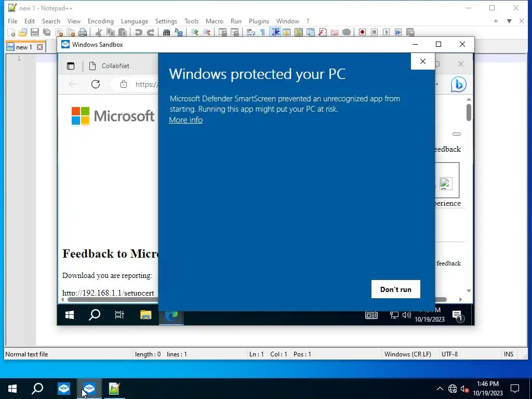Stop macro recording square icon
532x399 pixels.
tap(374, 32)
